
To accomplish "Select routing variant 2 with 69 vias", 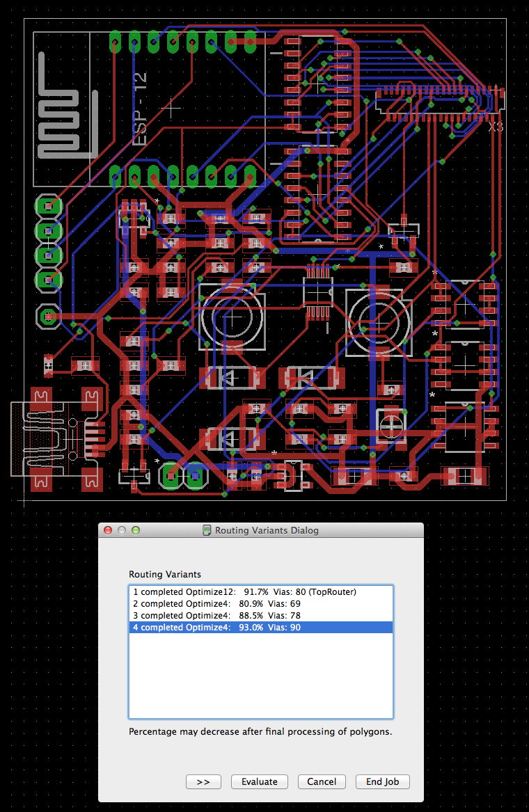I will 216,603.
